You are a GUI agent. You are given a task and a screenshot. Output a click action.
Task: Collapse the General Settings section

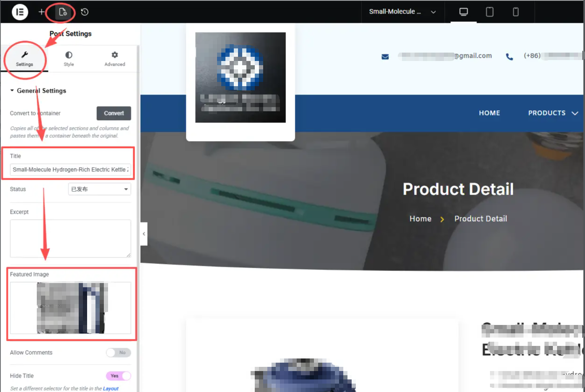pos(38,91)
